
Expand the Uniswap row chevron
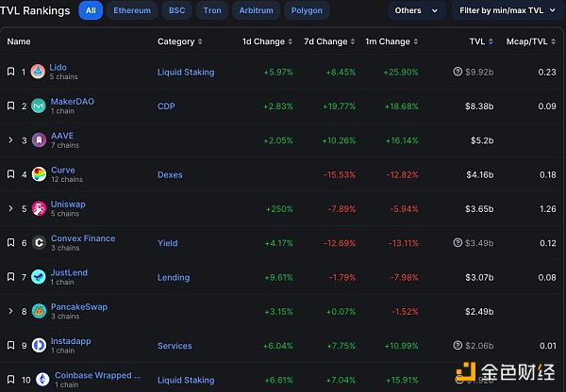coord(10,208)
